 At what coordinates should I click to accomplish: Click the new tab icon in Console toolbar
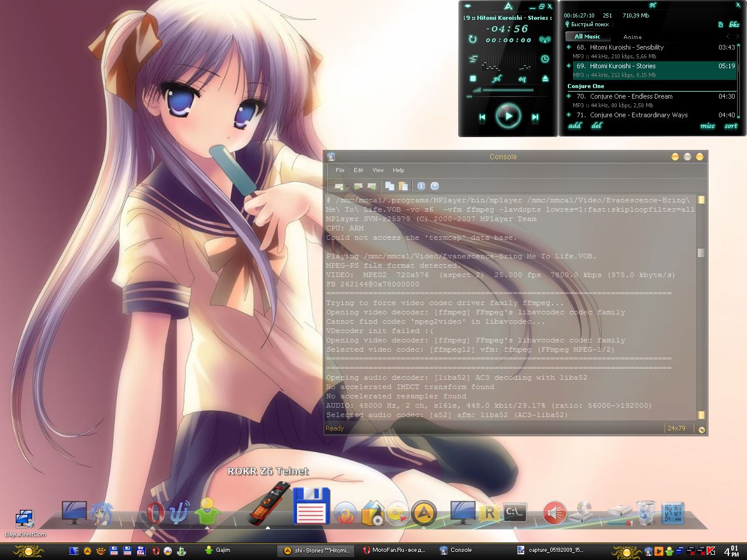pos(338,187)
